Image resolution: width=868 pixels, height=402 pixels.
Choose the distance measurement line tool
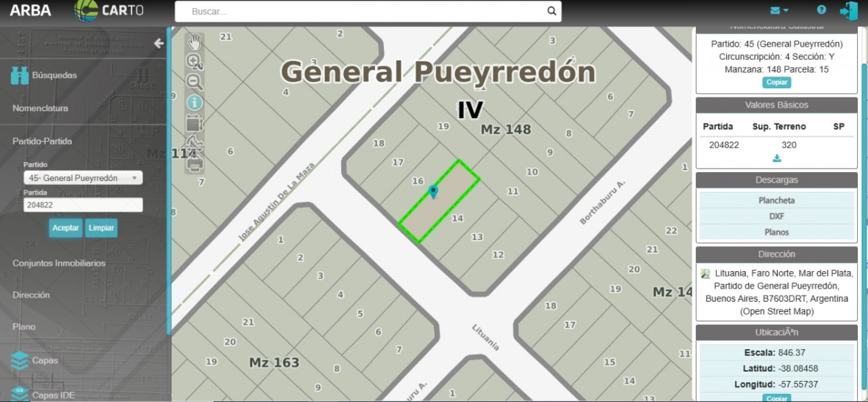(x=194, y=143)
